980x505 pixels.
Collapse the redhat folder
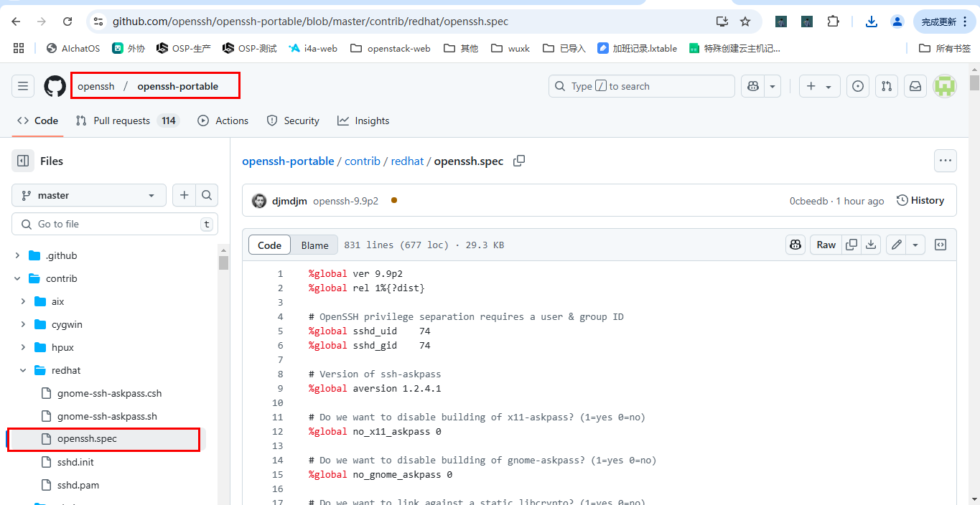[23, 370]
